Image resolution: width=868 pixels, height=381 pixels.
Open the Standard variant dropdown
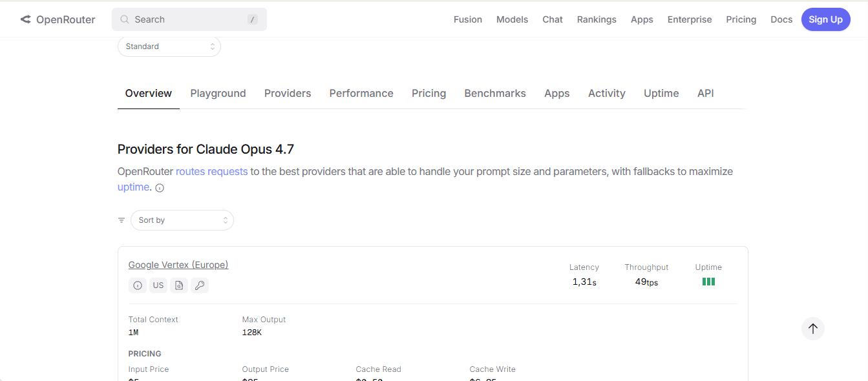click(169, 46)
